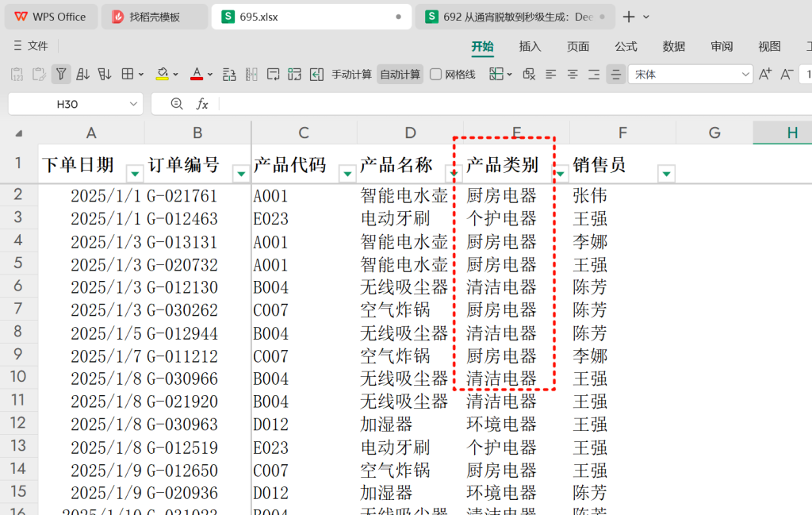Open filter dropdown for 销售员
This screenshot has width=812, height=515.
coord(666,173)
